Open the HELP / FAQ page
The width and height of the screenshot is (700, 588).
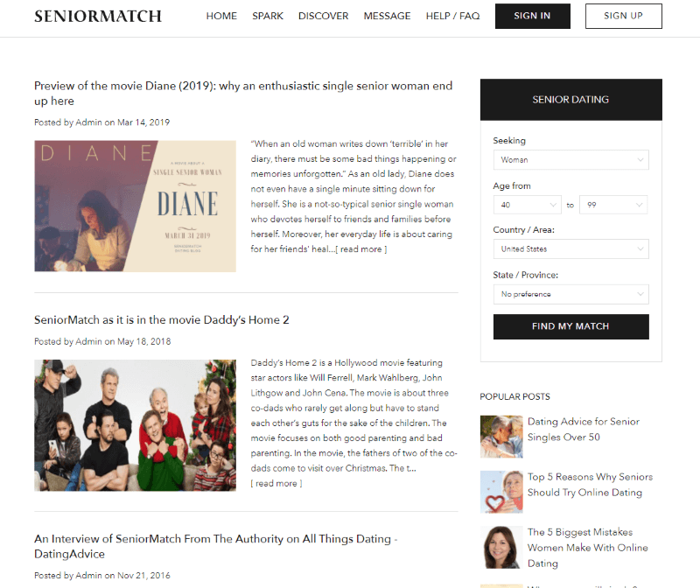click(452, 16)
